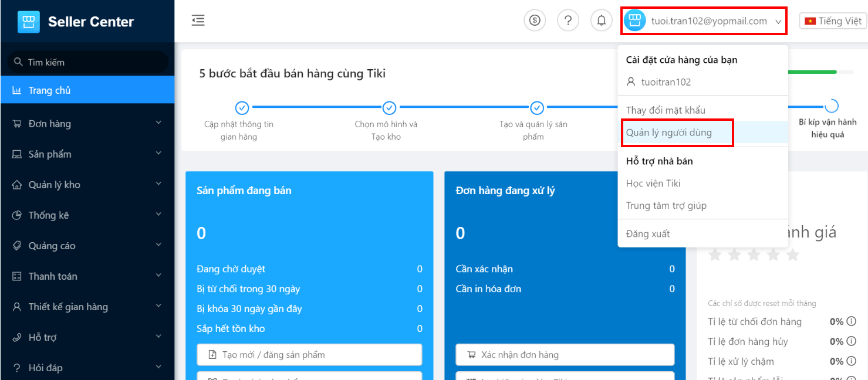Open the tuoi.tran102@yopmail.com account dropdown
The width and height of the screenshot is (868, 380).
703,21
